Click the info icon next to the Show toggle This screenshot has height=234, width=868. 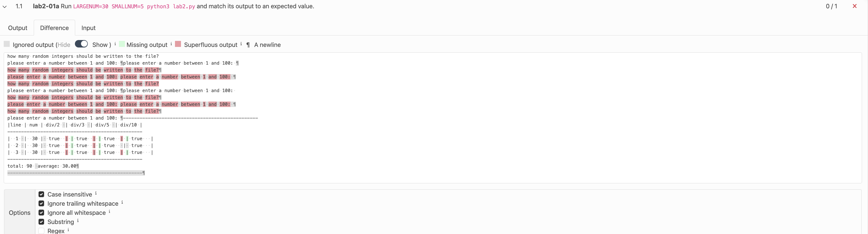pos(115,43)
